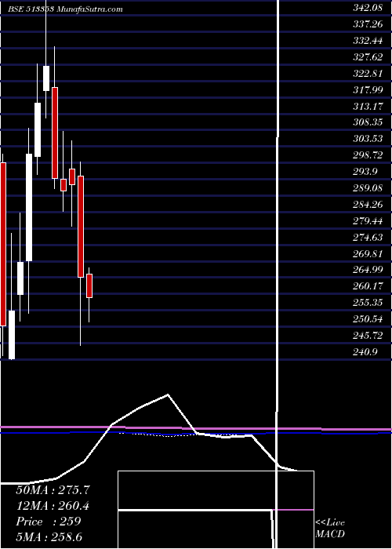Viewport: 392px width, 549px height.
Task: Click the Price : 259 readout
Action: [x=49, y=522]
